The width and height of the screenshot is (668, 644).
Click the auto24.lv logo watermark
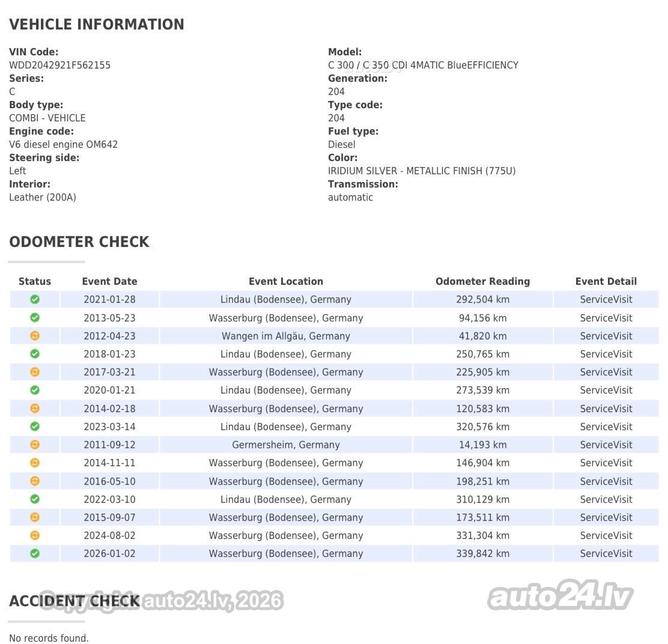click(560, 595)
